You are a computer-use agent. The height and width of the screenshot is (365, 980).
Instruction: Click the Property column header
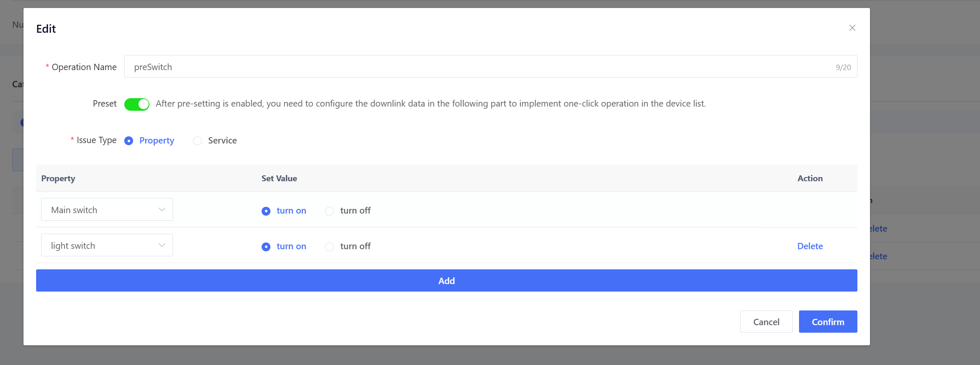pyautogui.click(x=58, y=178)
